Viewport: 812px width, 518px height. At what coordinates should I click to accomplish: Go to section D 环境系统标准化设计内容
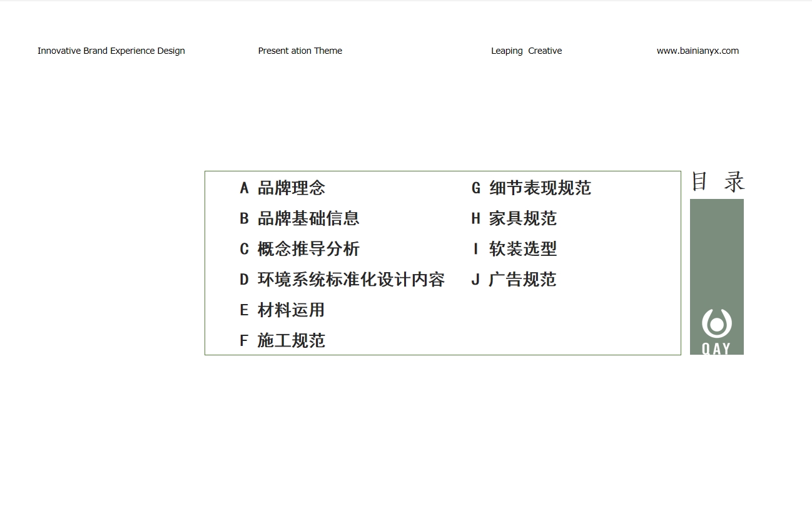pyautogui.click(x=350, y=280)
